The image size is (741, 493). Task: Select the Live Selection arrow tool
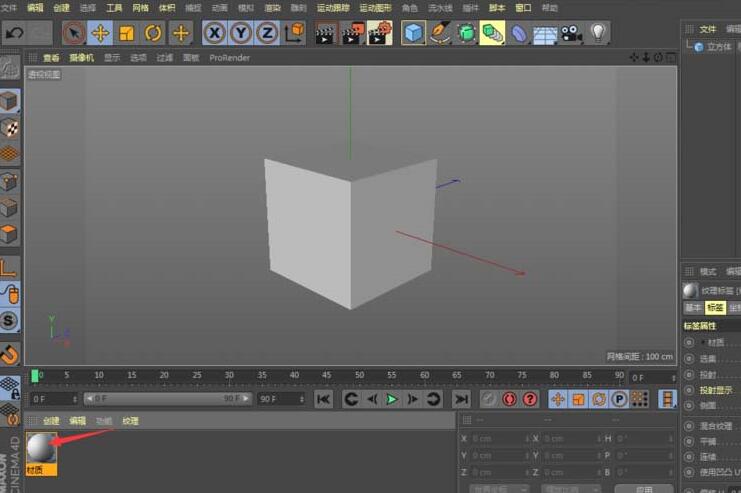pos(74,33)
